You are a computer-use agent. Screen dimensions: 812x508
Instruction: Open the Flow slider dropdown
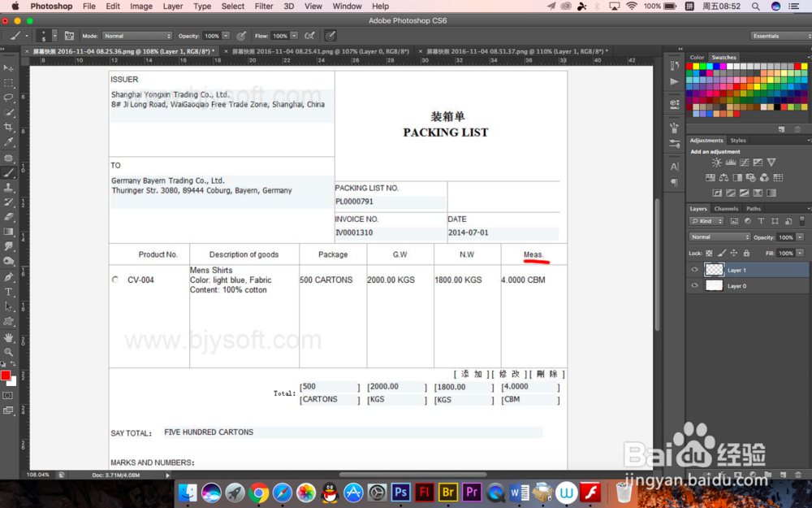tap(294, 36)
